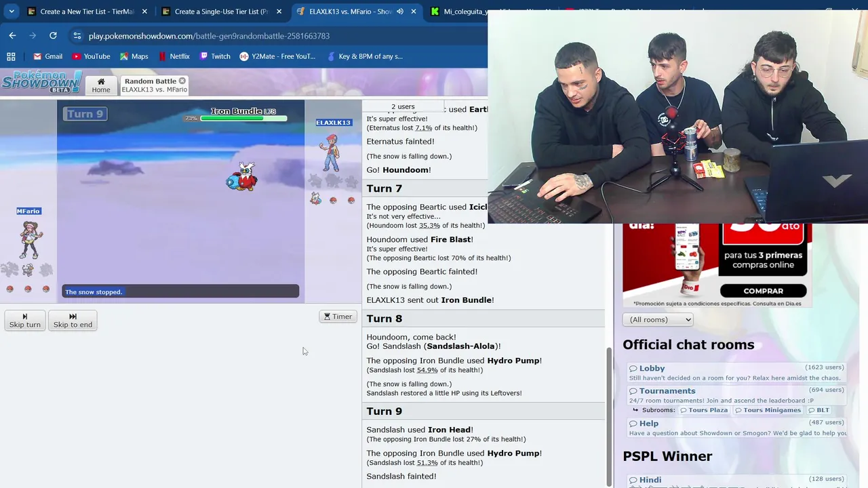Image resolution: width=868 pixels, height=488 pixels.
Task: Open the 2 users list
Action: [403, 106]
